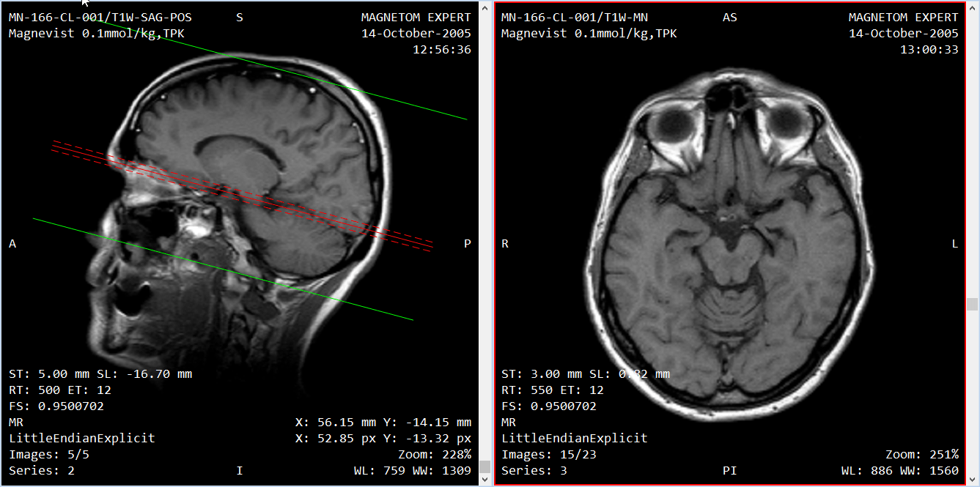
Task: Click the slice scrollbar thumb of the axial panel
Action: pos(973,304)
